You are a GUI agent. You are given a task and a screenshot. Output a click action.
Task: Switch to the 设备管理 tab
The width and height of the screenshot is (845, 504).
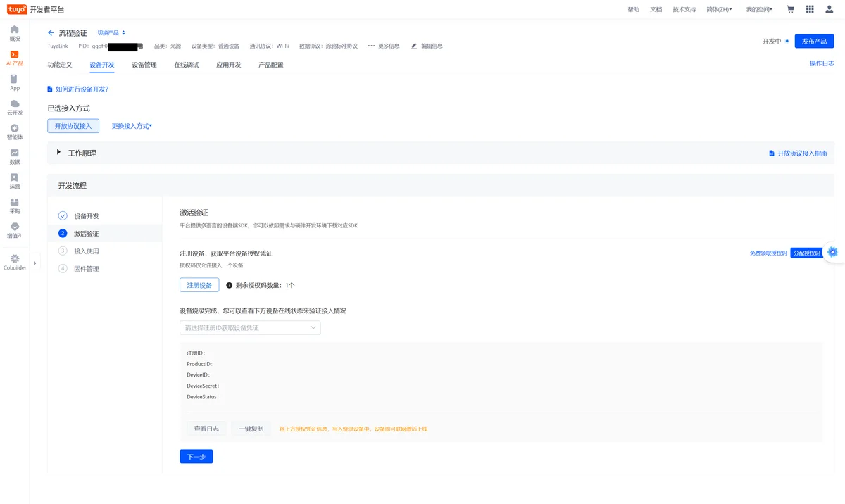click(x=144, y=65)
